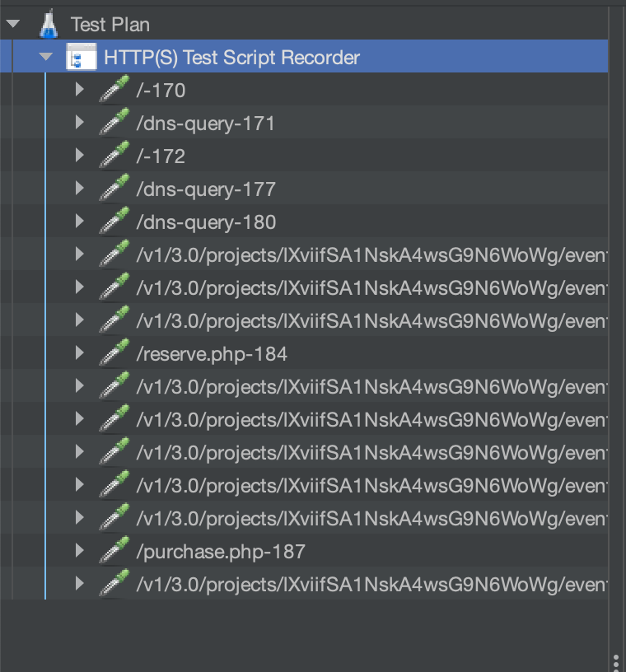Select the /-172 request label

(x=161, y=156)
